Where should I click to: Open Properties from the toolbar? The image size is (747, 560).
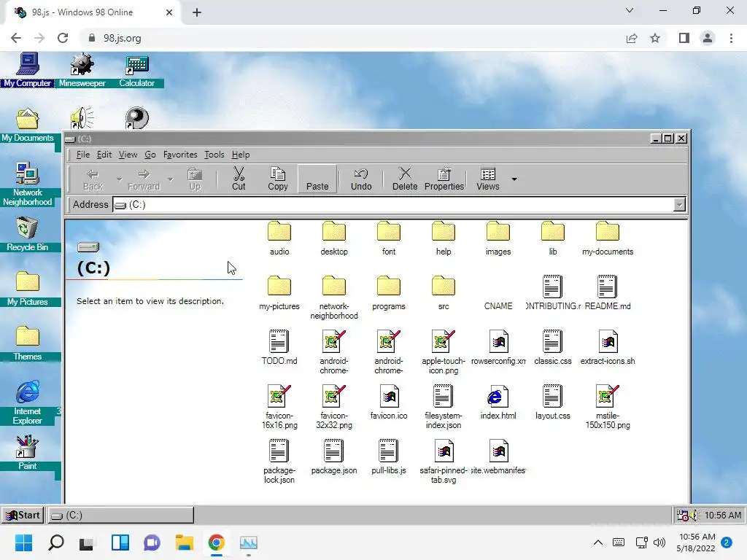(x=444, y=179)
